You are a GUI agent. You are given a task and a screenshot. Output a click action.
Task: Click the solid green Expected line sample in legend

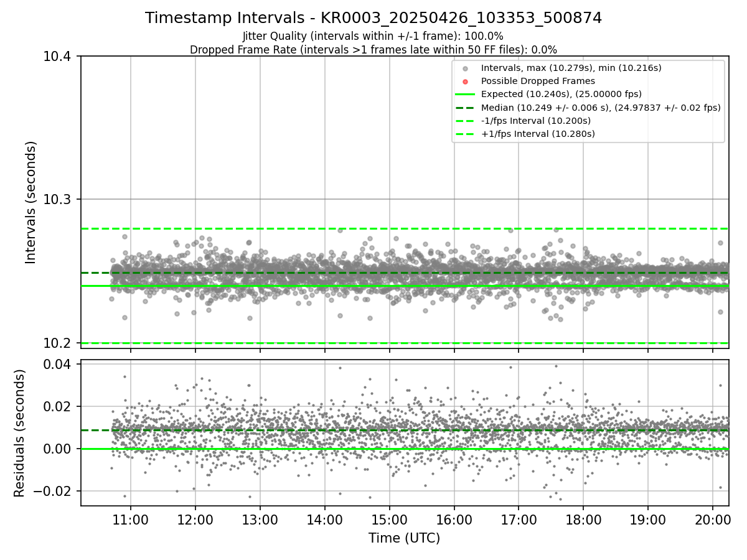pyautogui.click(x=465, y=95)
